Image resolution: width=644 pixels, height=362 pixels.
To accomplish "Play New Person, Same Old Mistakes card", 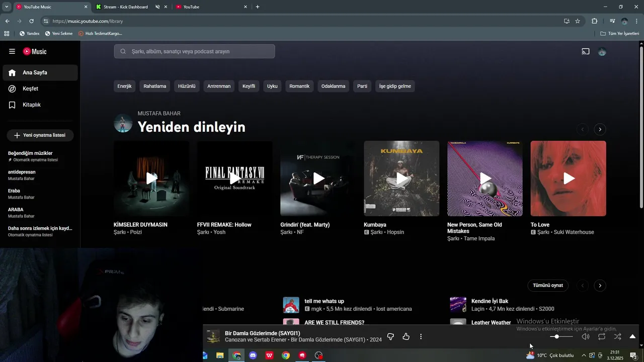I will pyautogui.click(x=485, y=178).
